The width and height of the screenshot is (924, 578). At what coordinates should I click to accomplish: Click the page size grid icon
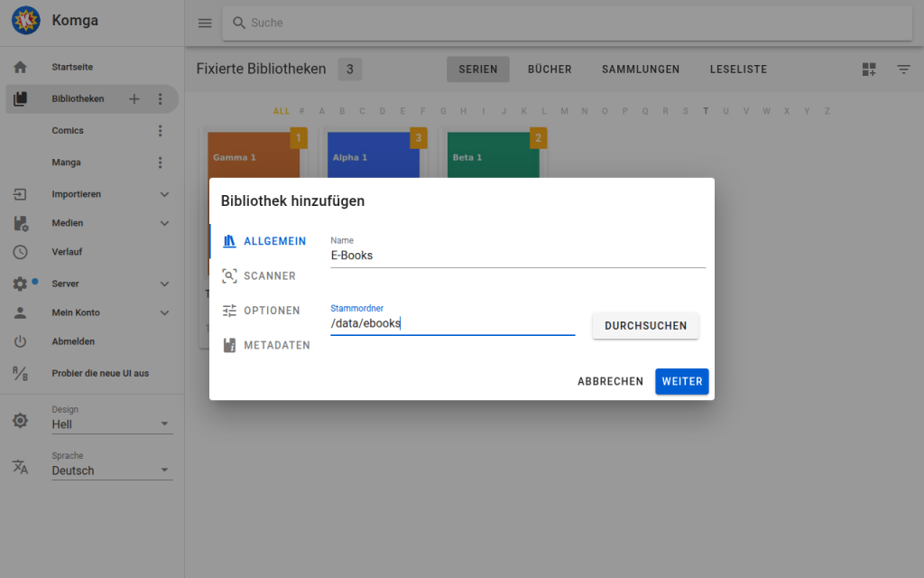click(869, 70)
